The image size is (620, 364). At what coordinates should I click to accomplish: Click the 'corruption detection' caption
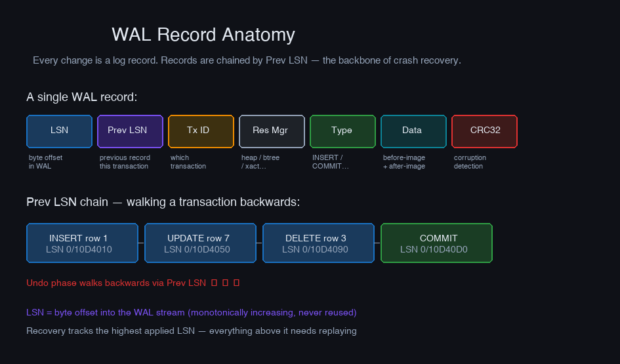coord(470,162)
